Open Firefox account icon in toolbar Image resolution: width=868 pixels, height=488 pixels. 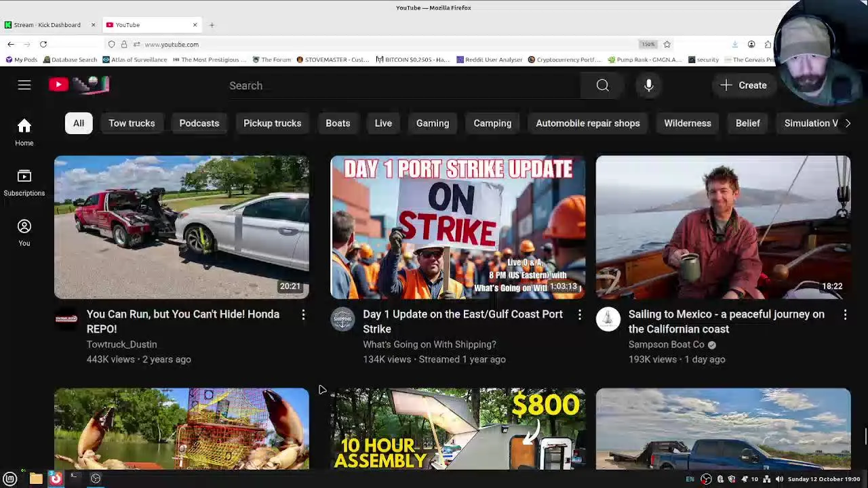click(751, 44)
